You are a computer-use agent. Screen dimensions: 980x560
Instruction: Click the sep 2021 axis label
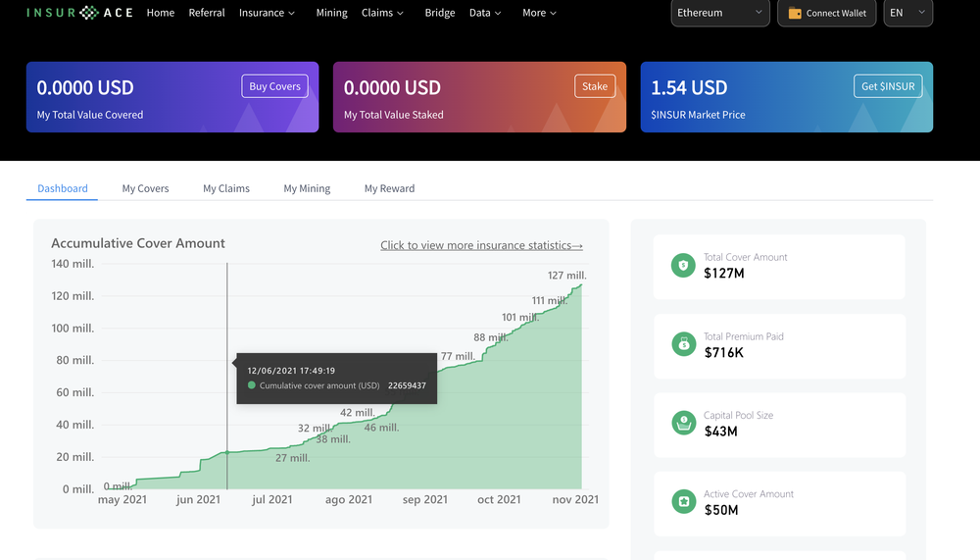coord(425,499)
